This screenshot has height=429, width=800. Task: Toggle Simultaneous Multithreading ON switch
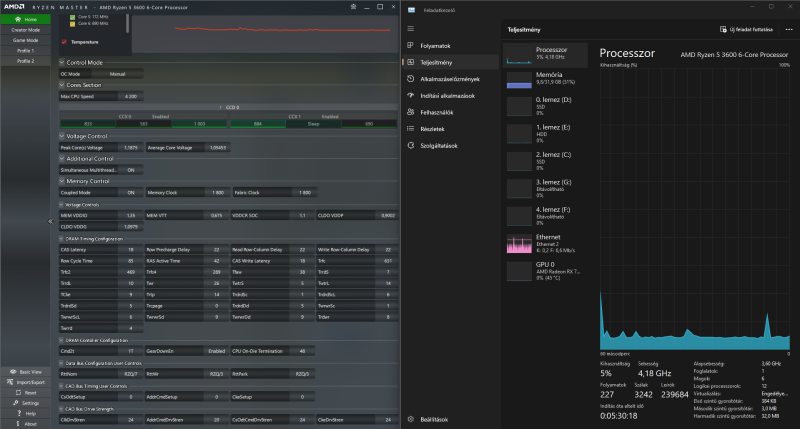pyautogui.click(x=130, y=171)
